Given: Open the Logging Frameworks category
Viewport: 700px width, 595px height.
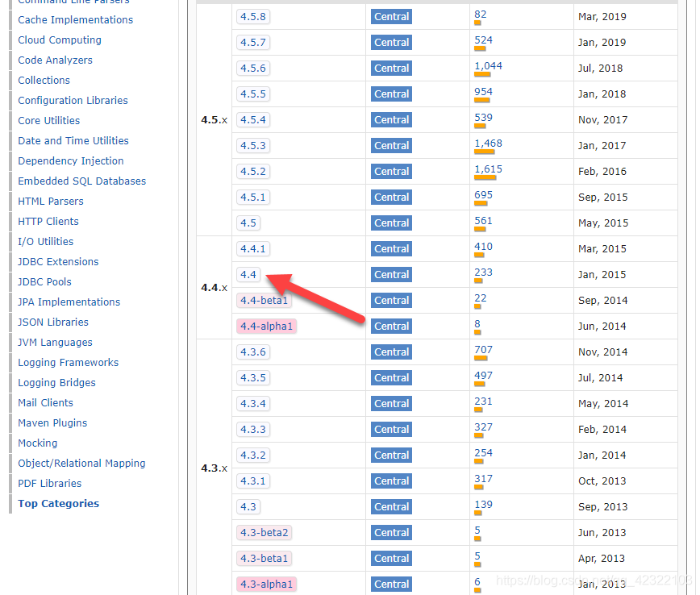Looking at the screenshot, I should 69,363.
